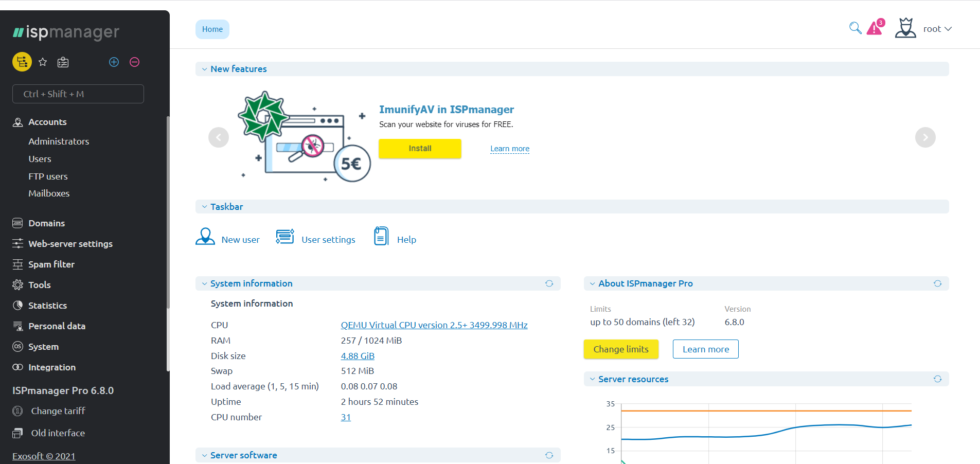Image resolution: width=980 pixels, height=464 pixels.
Task: Switch to the Home tab
Action: coord(212,29)
